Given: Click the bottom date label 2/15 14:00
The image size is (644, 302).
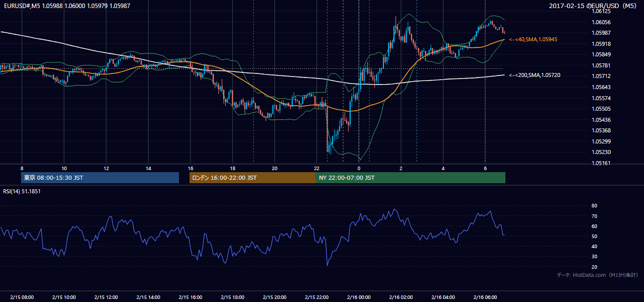Looking at the screenshot, I should pos(148,297).
